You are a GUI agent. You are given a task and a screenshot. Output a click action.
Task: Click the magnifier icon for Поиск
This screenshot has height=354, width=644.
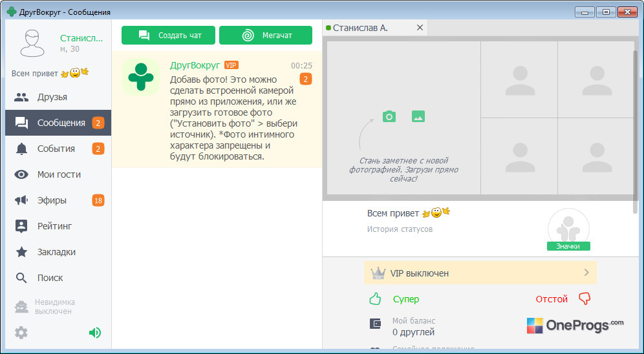[x=21, y=278]
